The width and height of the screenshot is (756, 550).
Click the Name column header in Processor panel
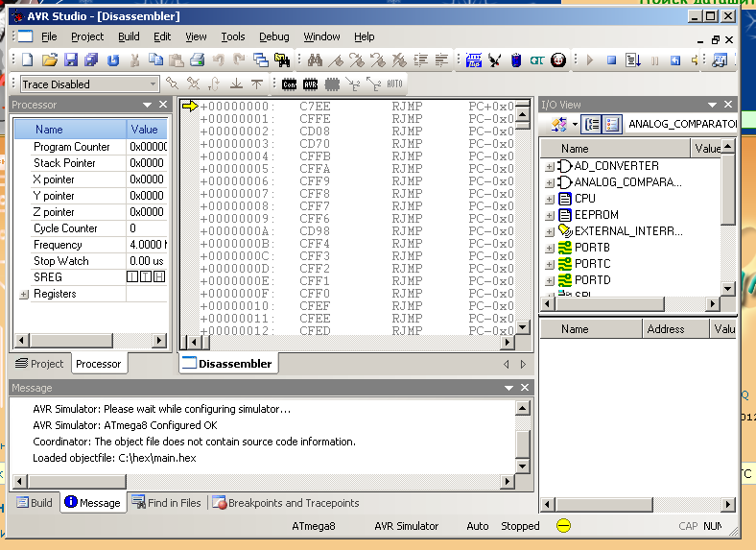point(70,130)
